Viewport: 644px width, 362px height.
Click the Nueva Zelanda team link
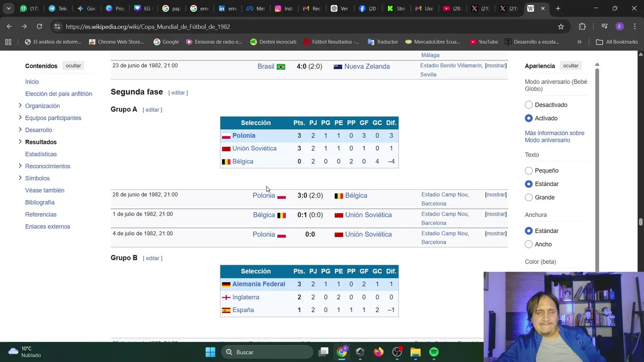pyautogui.click(x=367, y=66)
